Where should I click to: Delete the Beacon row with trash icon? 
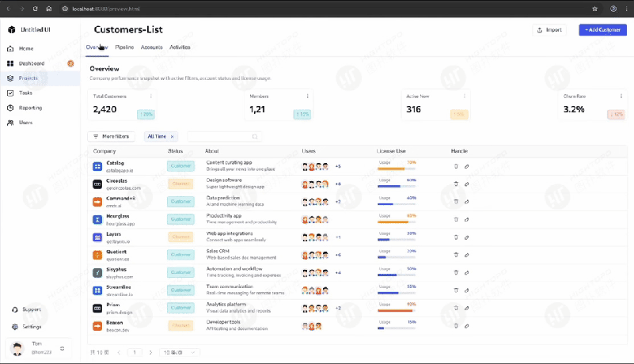456,325
